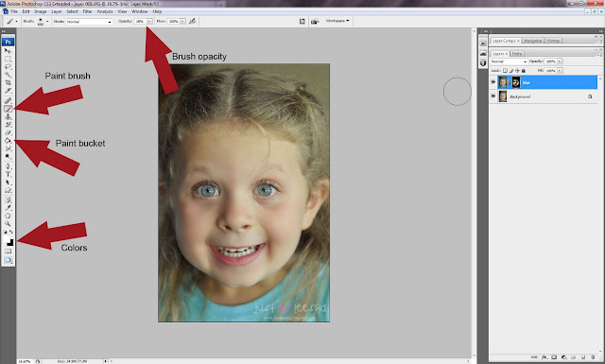The width and height of the screenshot is (605, 364).
Task: Toggle the Brushes palette button
Action: click(x=302, y=21)
